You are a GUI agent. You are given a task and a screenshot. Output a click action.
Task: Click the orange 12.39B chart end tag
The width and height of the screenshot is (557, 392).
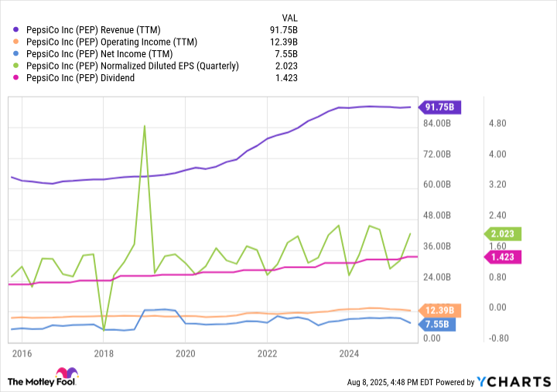439,311
